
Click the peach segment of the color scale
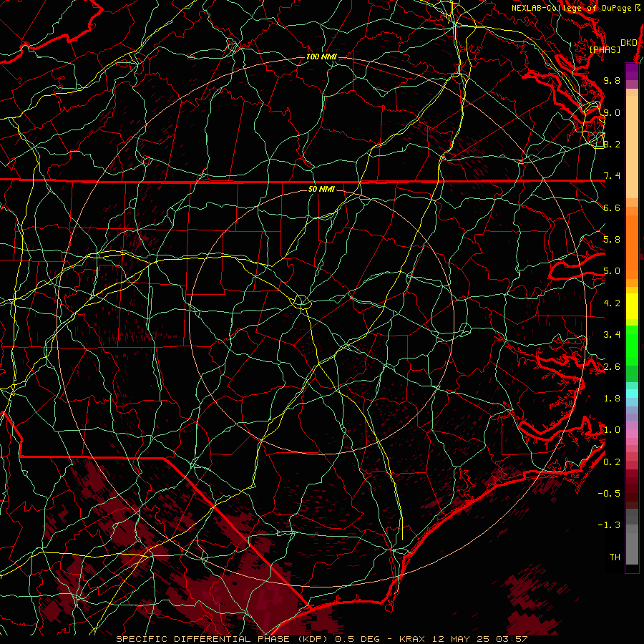coord(632,148)
